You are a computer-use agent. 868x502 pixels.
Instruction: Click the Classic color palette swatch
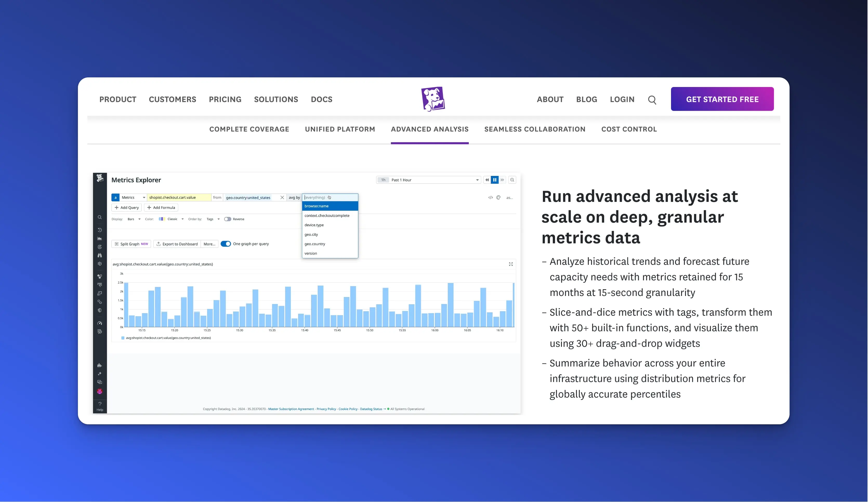(x=161, y=219)
